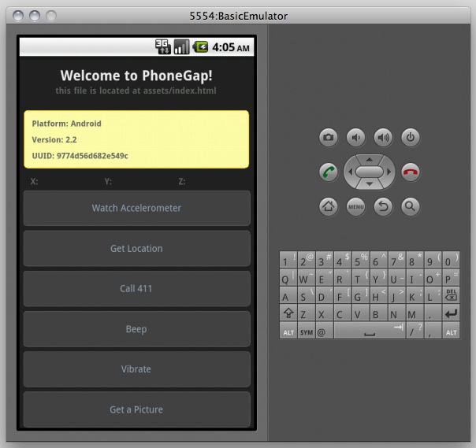Screen dimensions: 476x448
Task: Tap the Get Location button
Action: click(137, 249)
